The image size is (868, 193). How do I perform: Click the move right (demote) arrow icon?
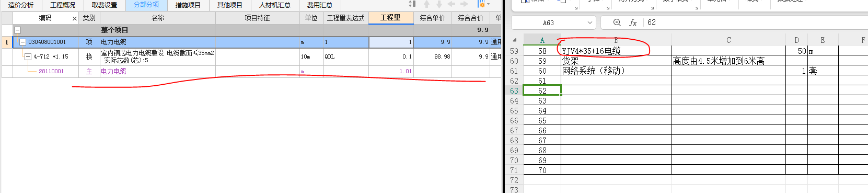464,4
